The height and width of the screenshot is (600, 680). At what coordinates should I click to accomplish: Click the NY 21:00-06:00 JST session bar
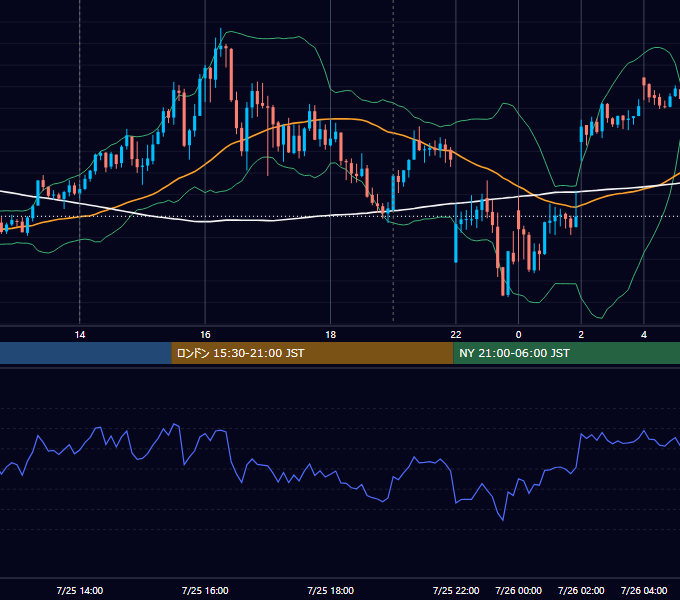566,353
